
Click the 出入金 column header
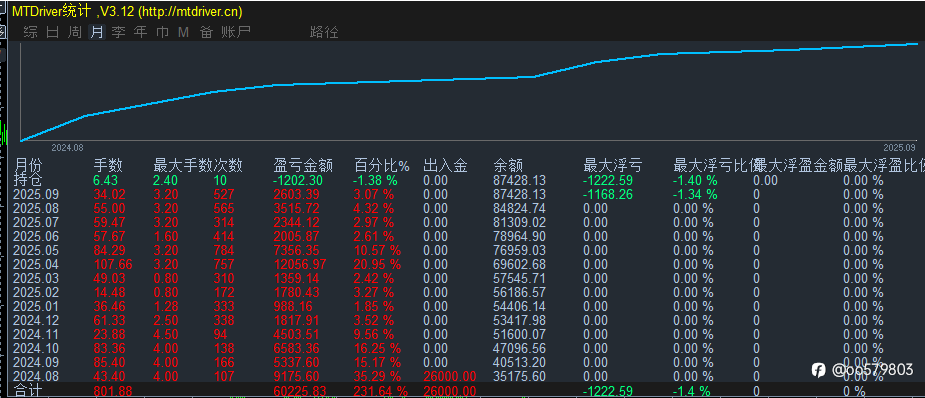click(445, 166)
